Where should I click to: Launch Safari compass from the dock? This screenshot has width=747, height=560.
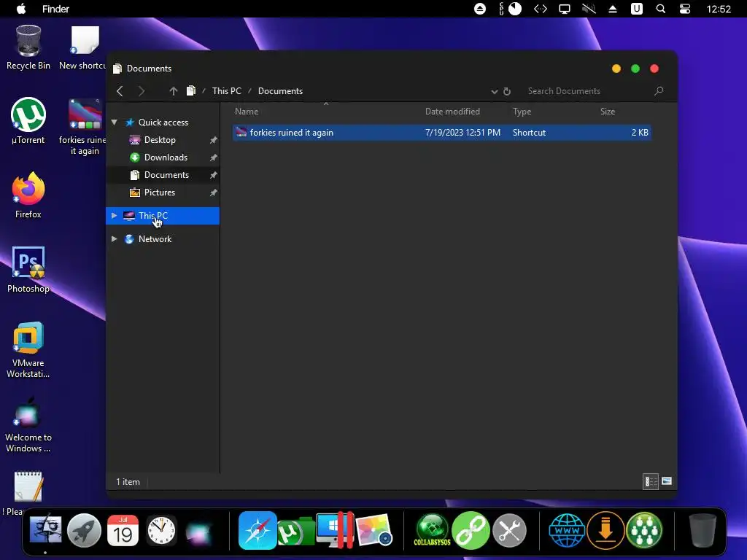click(x=258, y=530)
